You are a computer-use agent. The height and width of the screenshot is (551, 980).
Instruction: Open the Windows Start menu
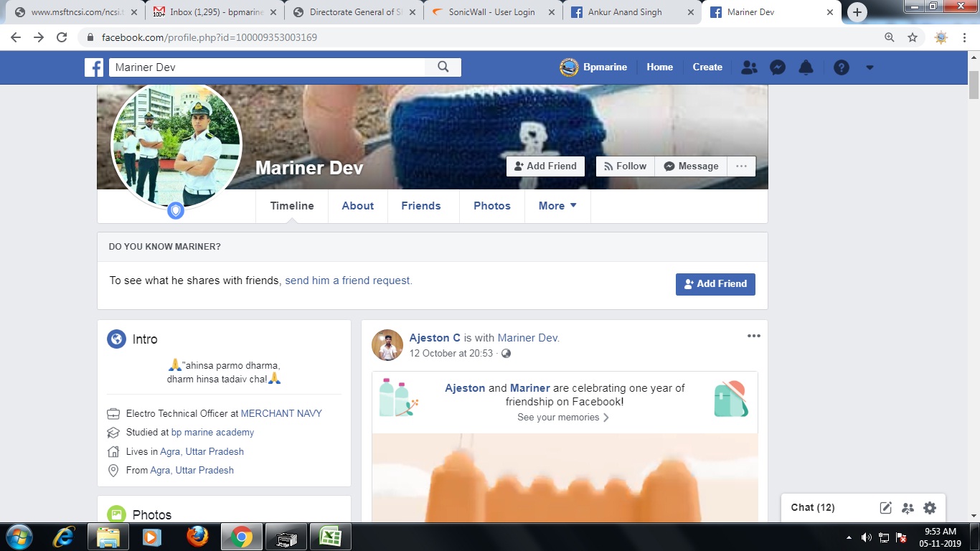[x=19, y=537]
